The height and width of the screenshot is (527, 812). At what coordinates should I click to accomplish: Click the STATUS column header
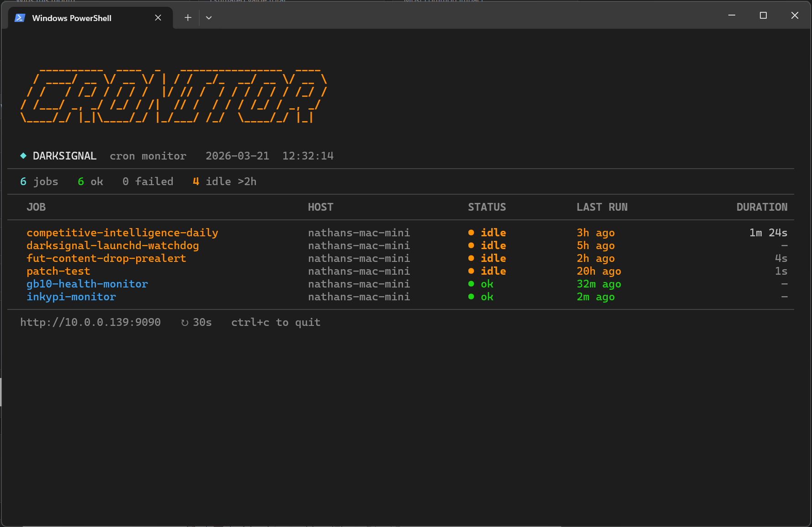(x=487, y=207)
